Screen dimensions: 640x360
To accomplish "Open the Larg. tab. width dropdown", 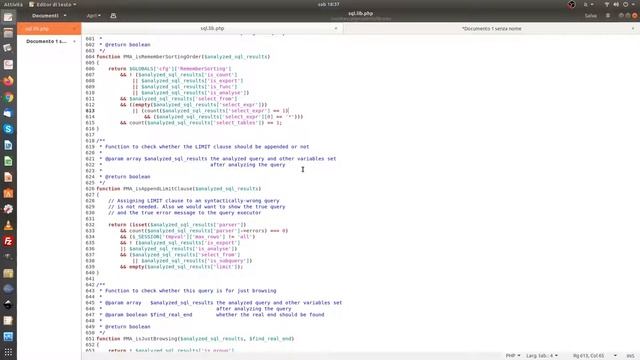I will click(542, 356).
